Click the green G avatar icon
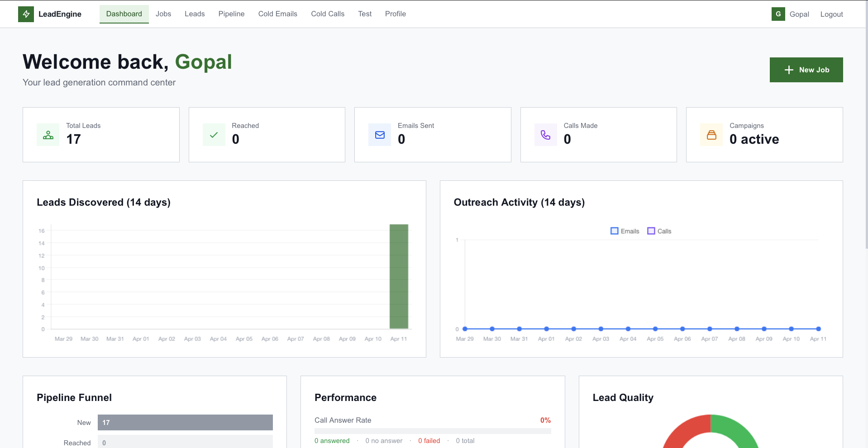868x448 pixels. tap(778, 14)
